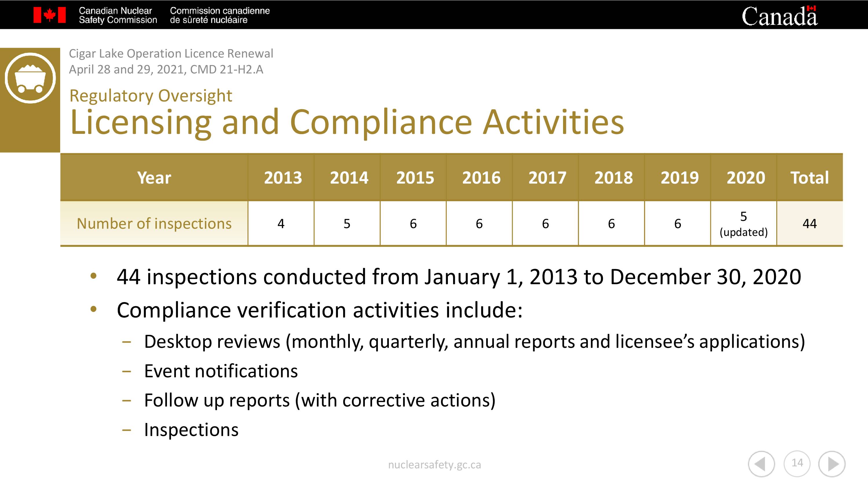
Task: Click the 2018 column header
Action: pyautogui.click(x=611, y=178)
